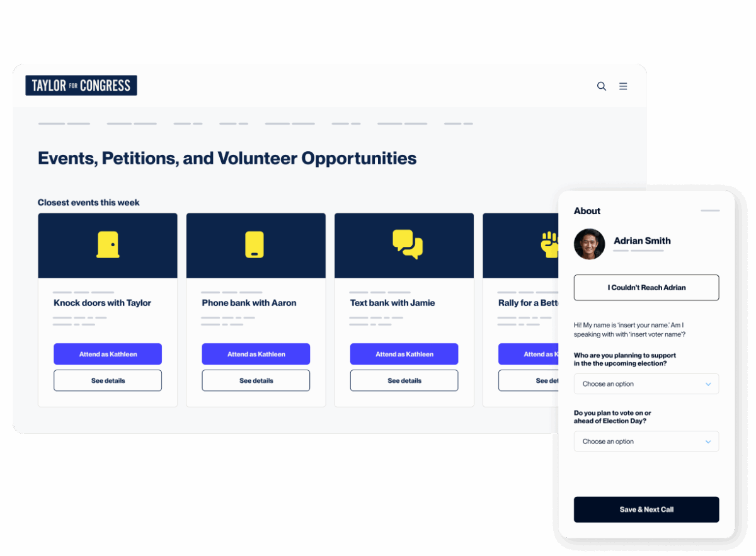Screen dimensions: 756x556
Task: Click the first navigation placeholder link
Action: 64,123
